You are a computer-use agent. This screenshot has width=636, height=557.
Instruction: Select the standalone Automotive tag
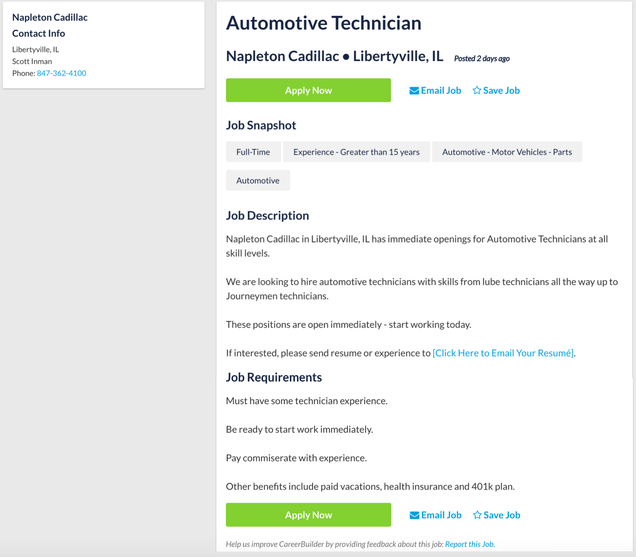pyautogui.click(x=258, y=180)
